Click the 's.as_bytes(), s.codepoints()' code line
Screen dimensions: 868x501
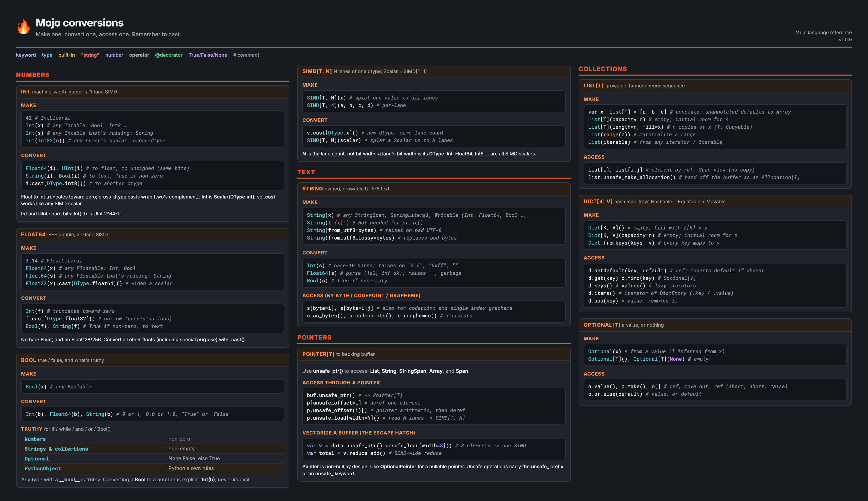(389, 316)
